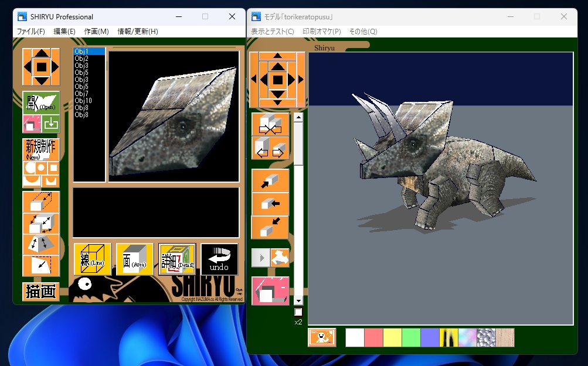Click the undo arrow button
Image resolution: width=588 pixels, height=366 pixels.
[219, 259]
